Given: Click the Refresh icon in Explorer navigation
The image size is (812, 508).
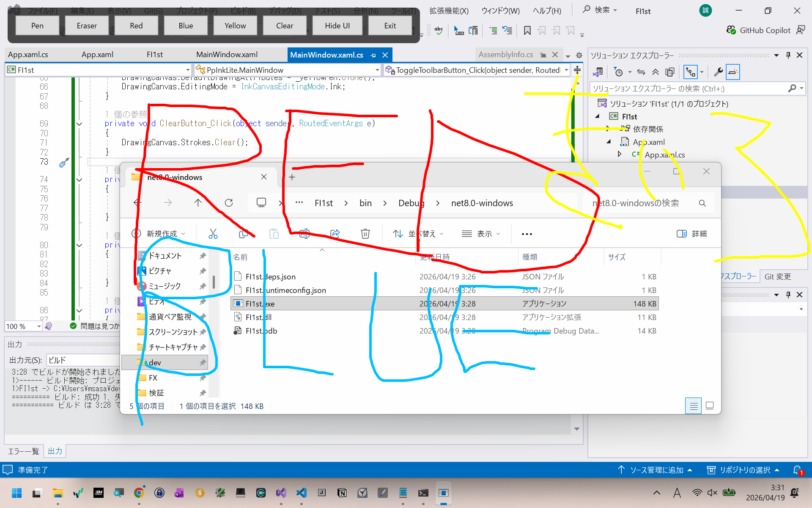Looking at the screenshot, I should [229, 203].
